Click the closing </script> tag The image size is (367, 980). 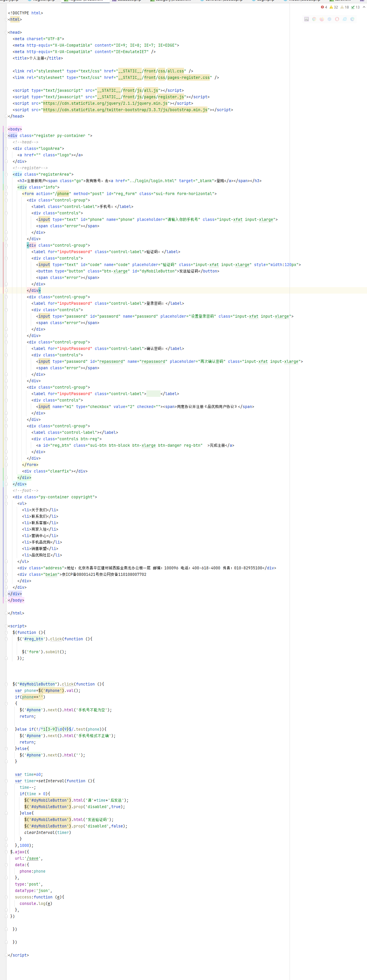(x=18, y=955)
